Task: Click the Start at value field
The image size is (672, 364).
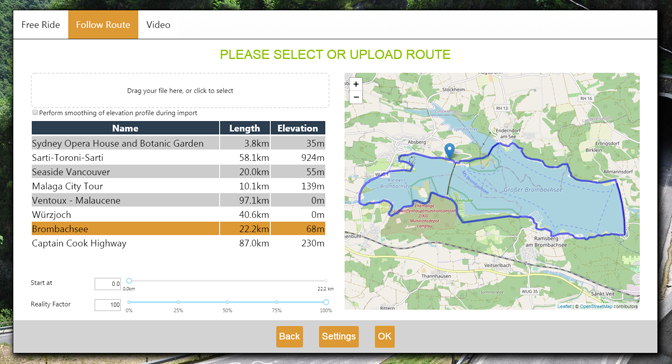Action: point(108,283)
